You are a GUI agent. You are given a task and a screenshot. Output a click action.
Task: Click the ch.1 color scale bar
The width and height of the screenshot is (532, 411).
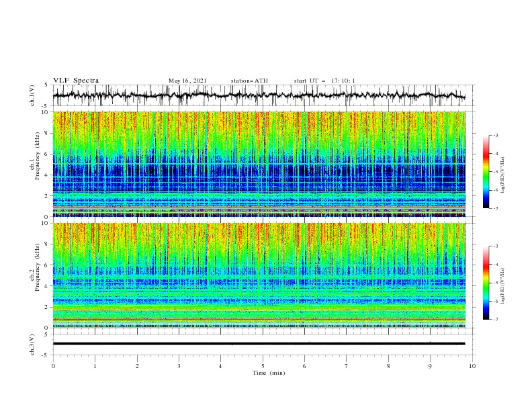(486, 172)
